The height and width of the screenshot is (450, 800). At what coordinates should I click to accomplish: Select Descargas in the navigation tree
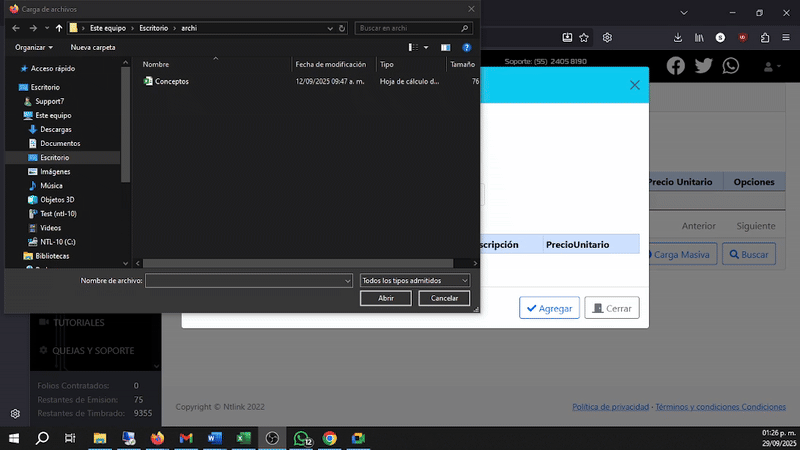click(56, 130)
